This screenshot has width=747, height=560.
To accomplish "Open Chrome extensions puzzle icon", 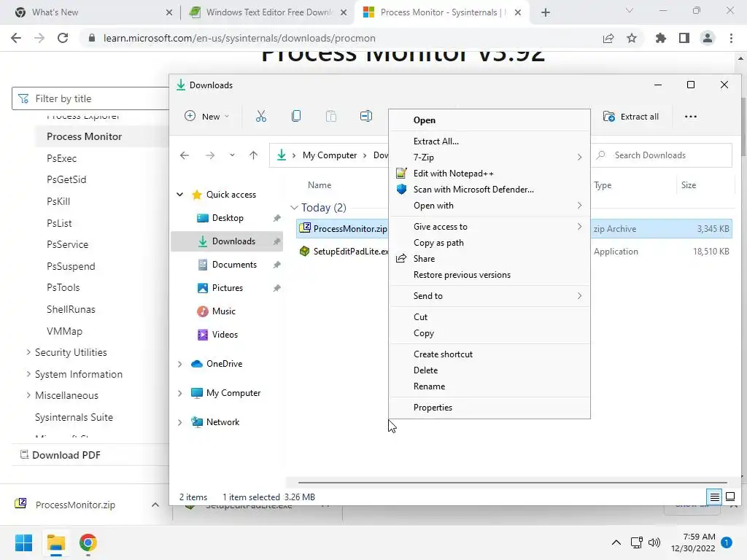I will pyautogui.click(x=660, y=38).
